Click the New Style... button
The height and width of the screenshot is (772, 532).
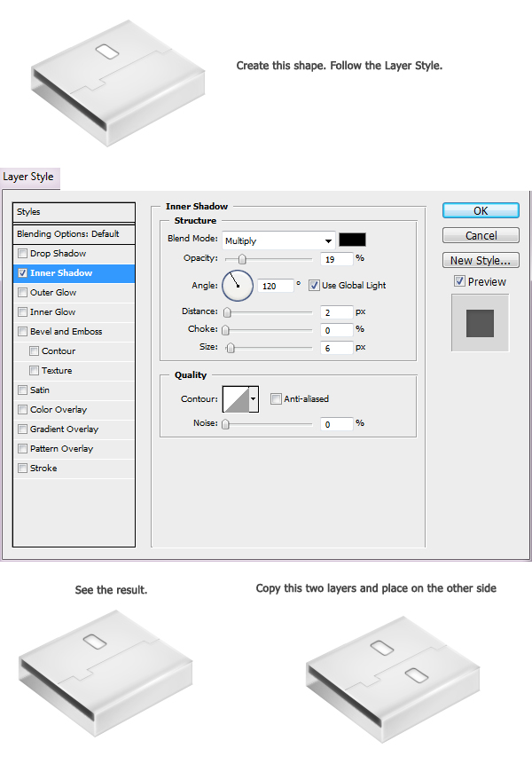coord(481,260)
